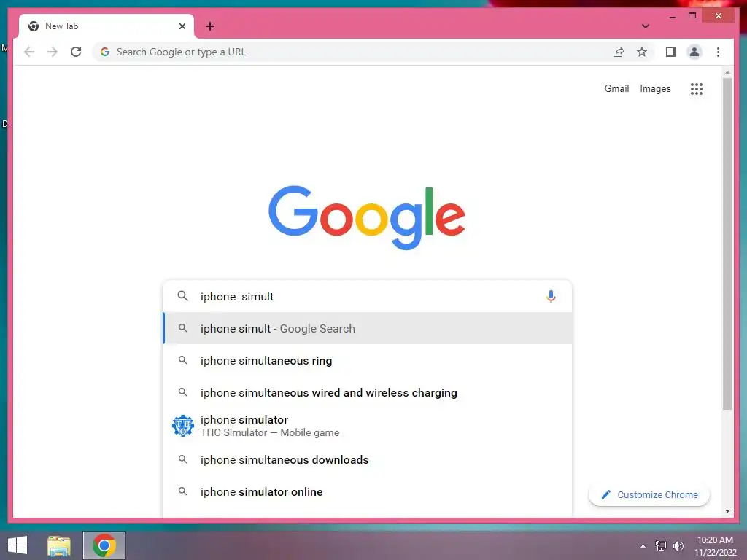Click the scrollbar up arrow

(x=727, y=72)
